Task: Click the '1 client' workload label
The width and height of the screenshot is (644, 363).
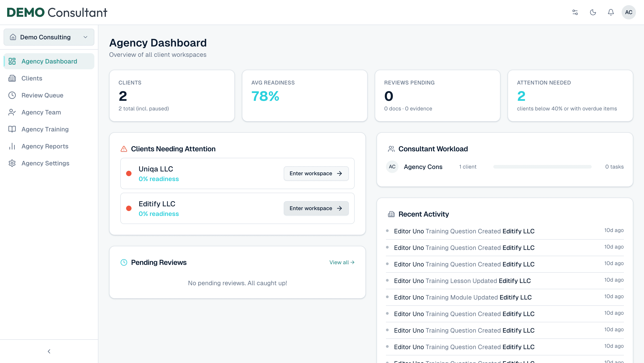Action: click(x=468, y=167)
